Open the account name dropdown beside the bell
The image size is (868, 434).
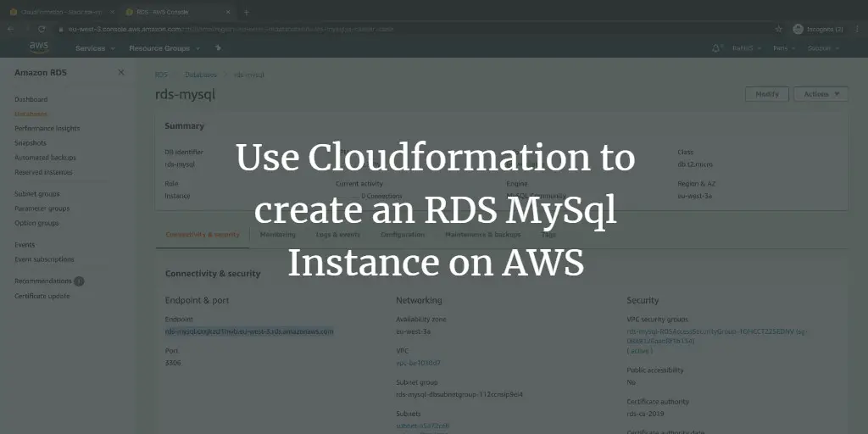click(747, 48)
